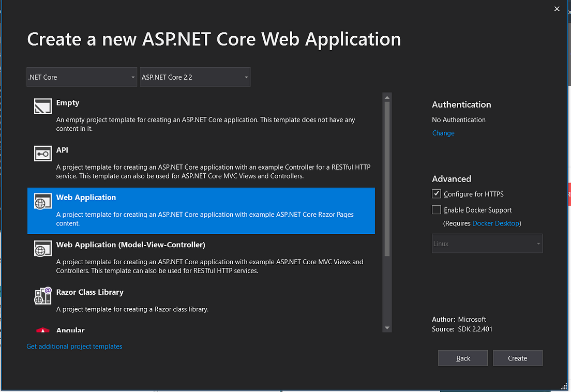
Task: Close the new project dialog
Action: tap(557, 9)
